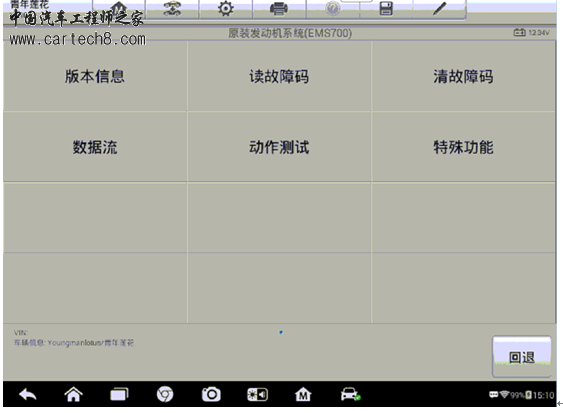Click the save floppy disk icon
Screen dimensions: 563x413
(386, 9)
